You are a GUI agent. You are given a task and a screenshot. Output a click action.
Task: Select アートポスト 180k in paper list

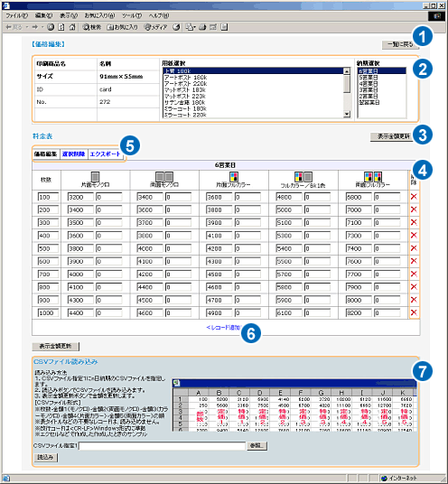pos(253,78)
